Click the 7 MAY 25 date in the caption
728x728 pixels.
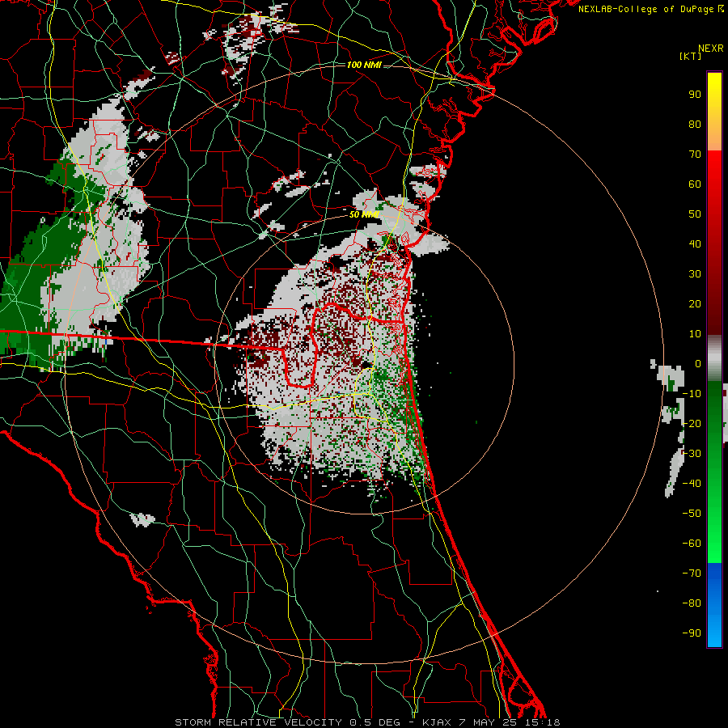pos(487,722)
